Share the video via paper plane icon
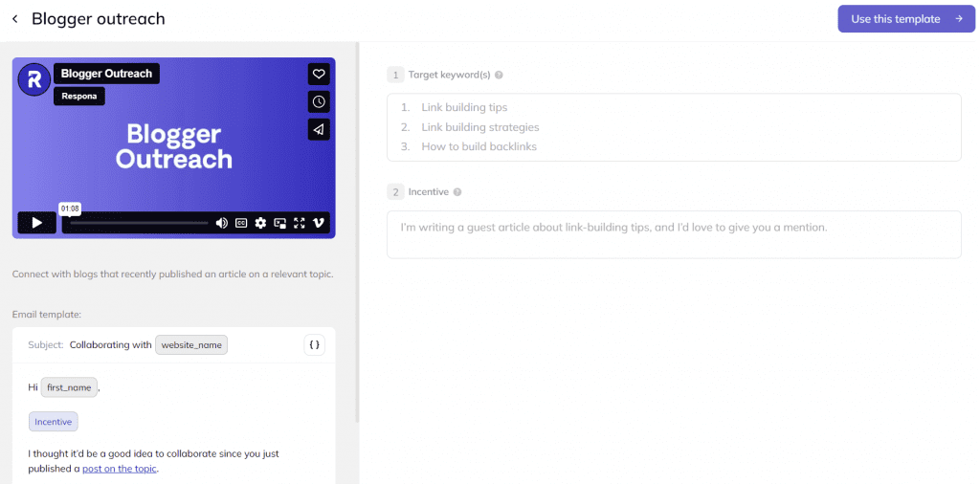The width and height of the screenshot is (980, 484). tap(319, 129)
